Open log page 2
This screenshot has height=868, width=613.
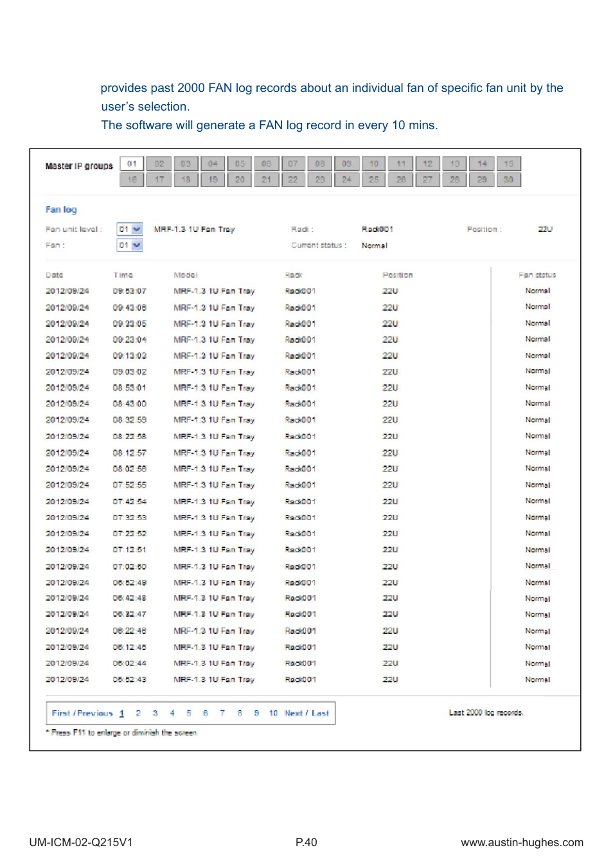[138, 713]
